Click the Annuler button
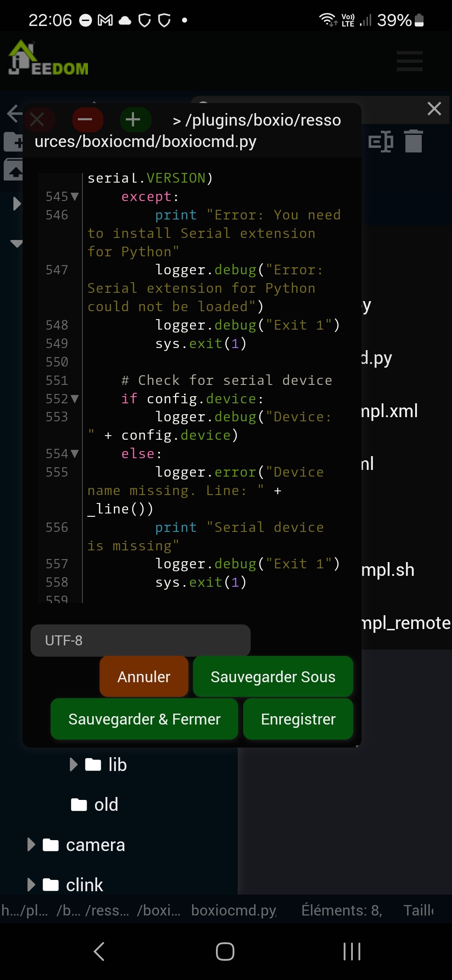Screen dimensions: 452x980 click(144, 677)
